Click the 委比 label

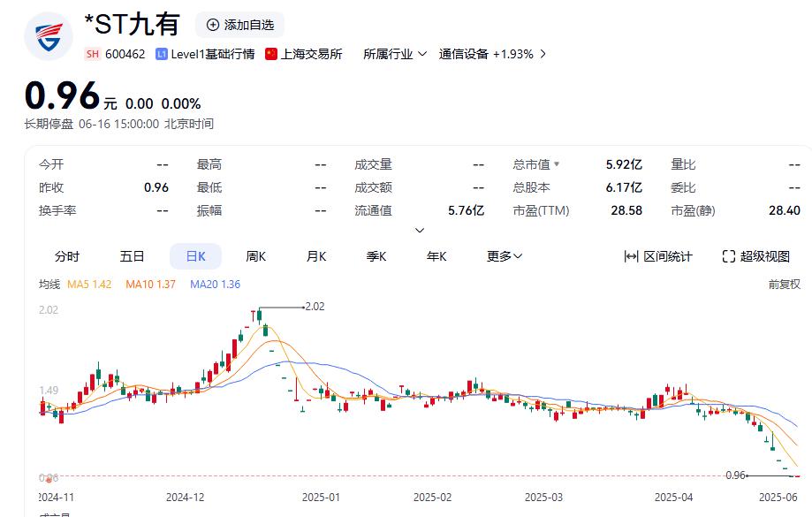click(x=684, y=187)
